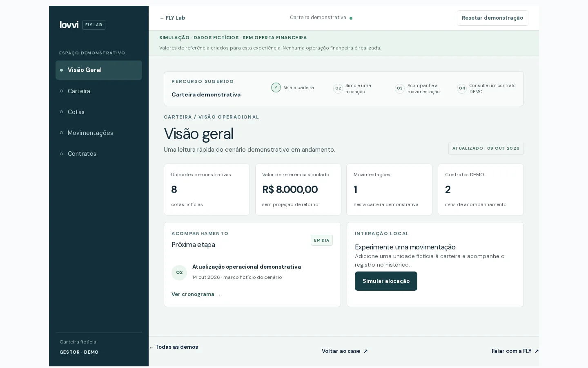Click Falar com a FLY link
This screenshot has width=588, height=368.
click(515, 351)
